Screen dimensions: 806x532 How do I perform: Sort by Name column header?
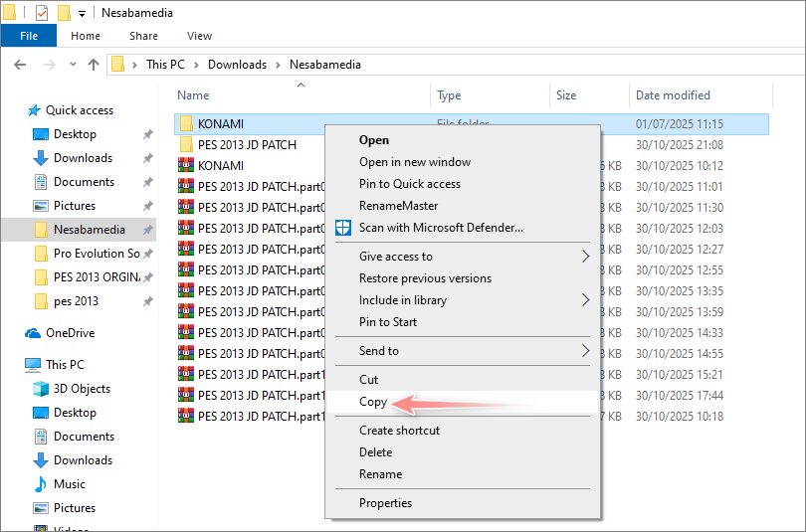[x=193, y=95]
